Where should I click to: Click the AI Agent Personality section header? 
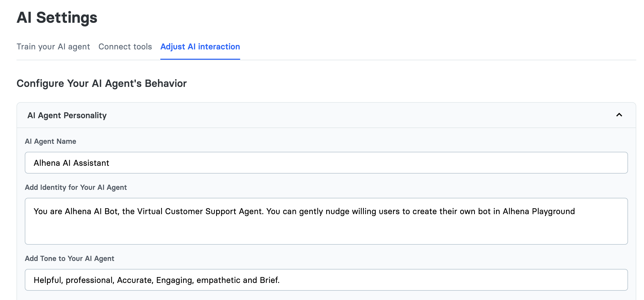point(67,115)
